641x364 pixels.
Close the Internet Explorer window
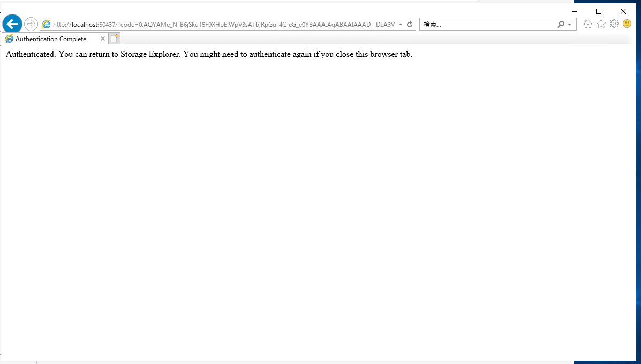click(x=623, y=11)
